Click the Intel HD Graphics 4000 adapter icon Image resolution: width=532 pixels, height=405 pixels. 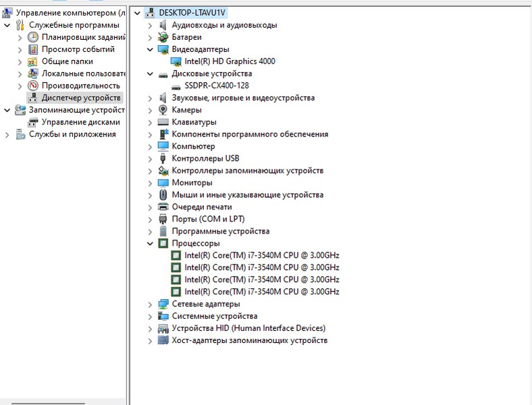click(176, 61)
